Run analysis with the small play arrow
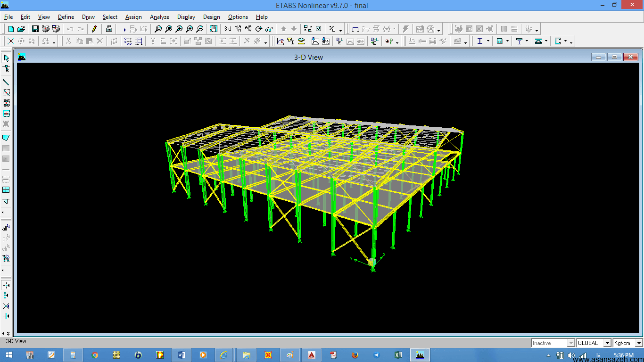Image resolution: width=644 pixels, height=362 pixels. click(x=124, y=29)
